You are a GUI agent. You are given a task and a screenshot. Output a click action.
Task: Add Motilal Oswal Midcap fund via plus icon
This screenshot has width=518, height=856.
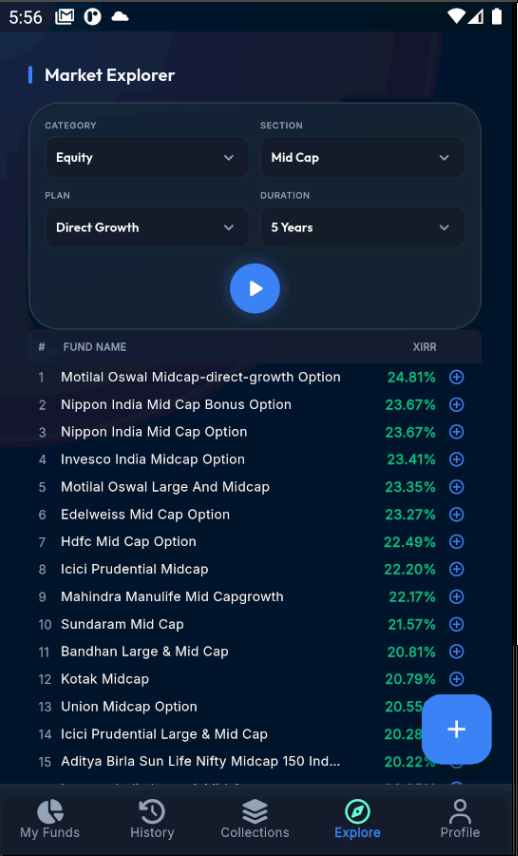(456, 377)
